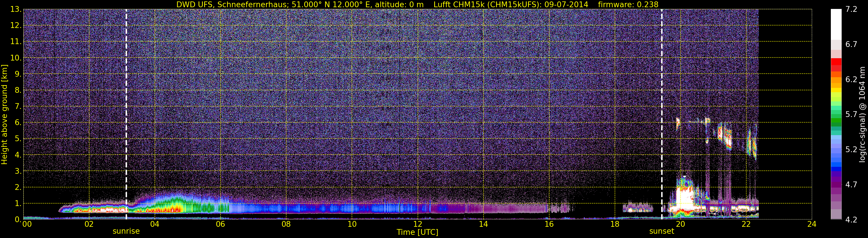This screenshot has width=868, height=238.
Task: Click the 'Height above ground [km]' y-axis label
Action: pyautogui.click(x=4, y=114)
